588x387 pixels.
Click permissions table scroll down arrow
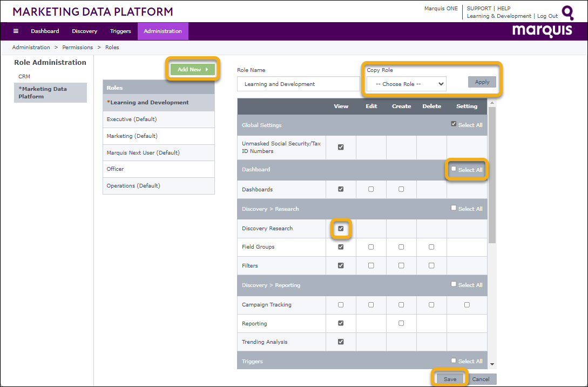492,364
